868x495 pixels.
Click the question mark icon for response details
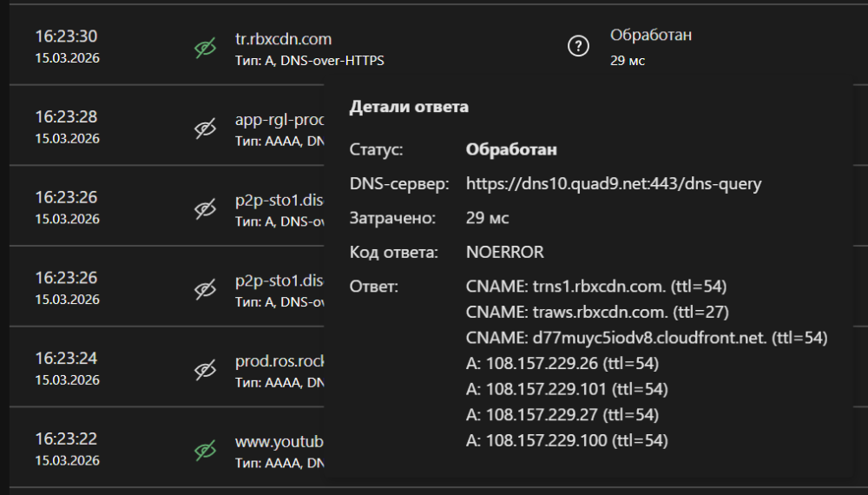point(577,48)
